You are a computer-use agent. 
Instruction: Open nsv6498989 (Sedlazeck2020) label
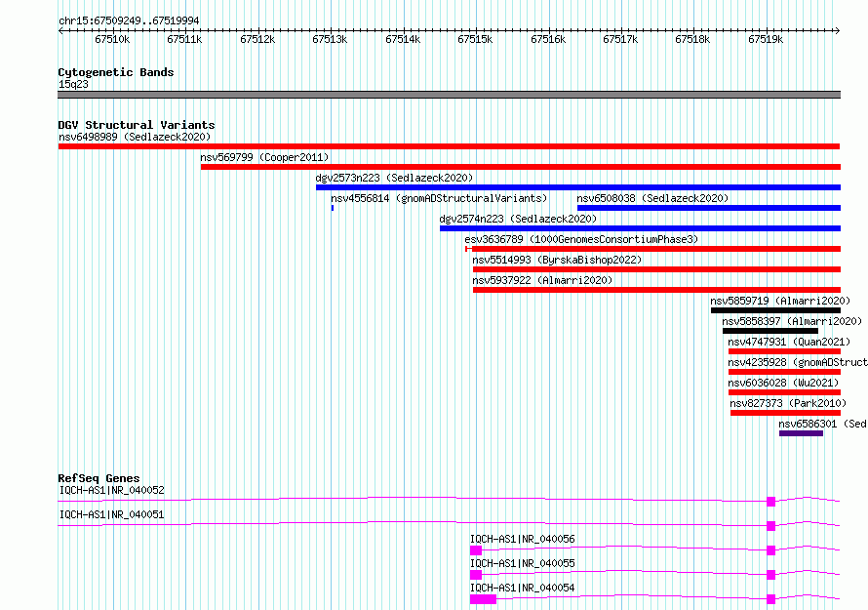pyautogui.click(x=135, y=137)
